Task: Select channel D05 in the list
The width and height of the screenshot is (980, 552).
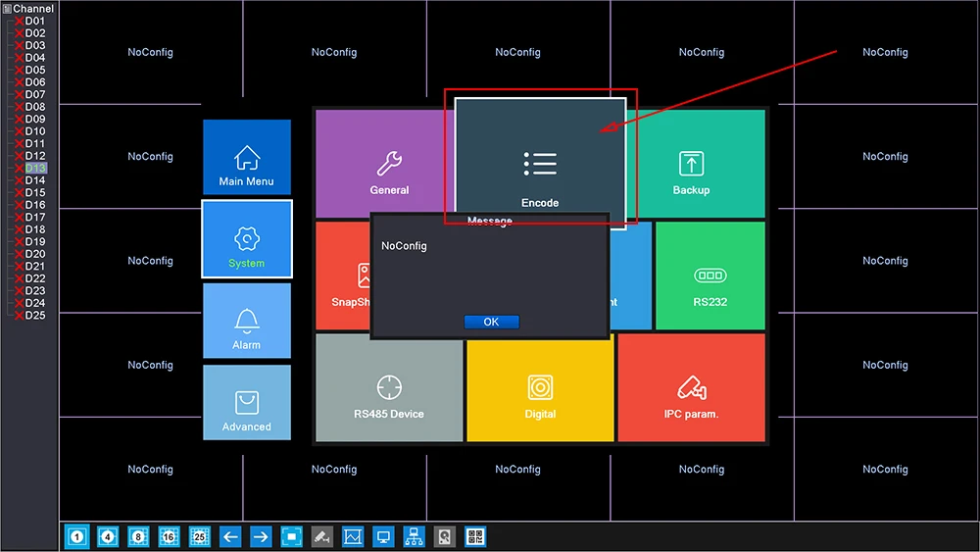Action: tap(35, 70)
